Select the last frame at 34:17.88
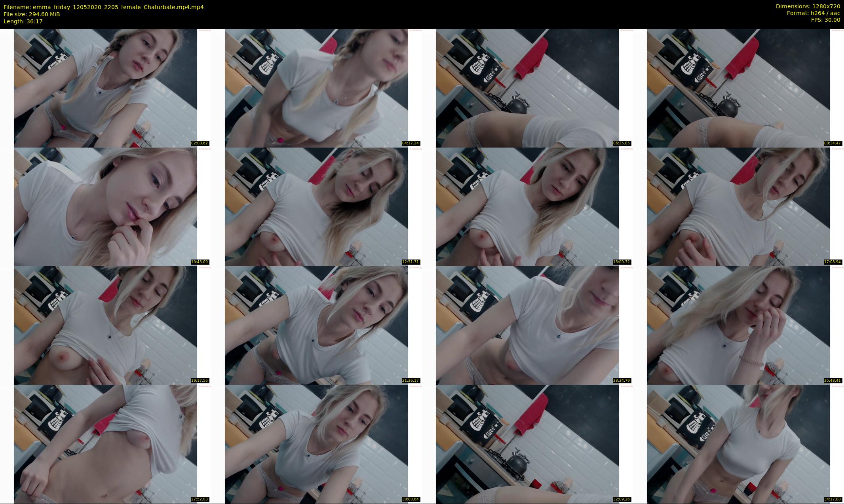 pos(738,444)
